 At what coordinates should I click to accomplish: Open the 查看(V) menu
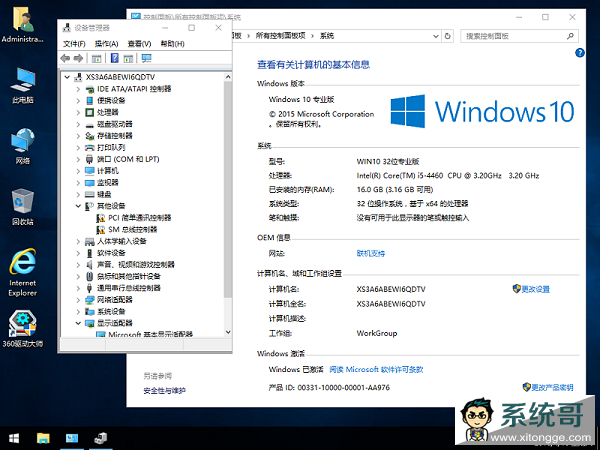coord(139,44)
